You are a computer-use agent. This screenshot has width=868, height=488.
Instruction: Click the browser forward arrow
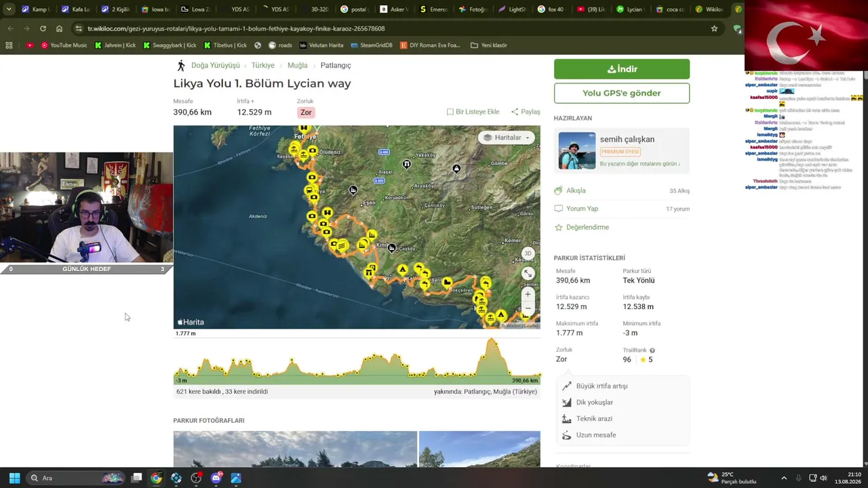26,28
